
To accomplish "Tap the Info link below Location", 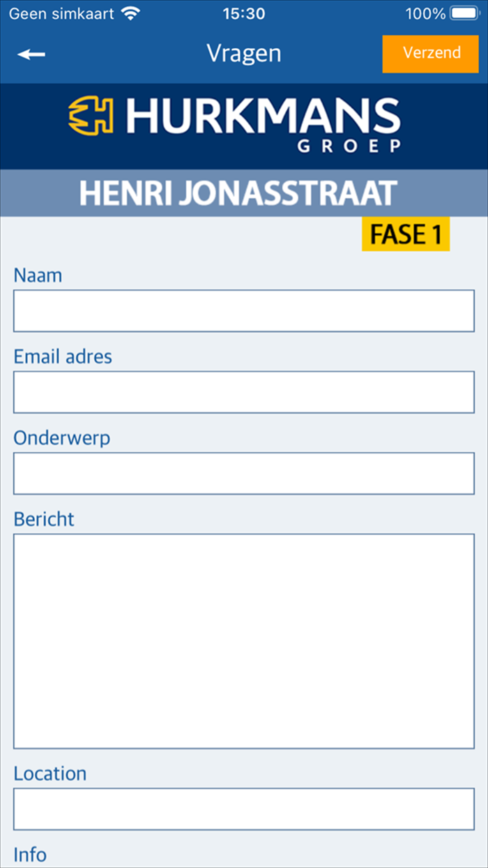I will tap(30, 854).
